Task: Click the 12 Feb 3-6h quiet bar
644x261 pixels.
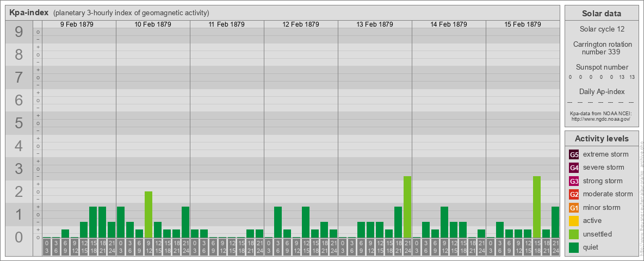Action: (x=277, y=222)
